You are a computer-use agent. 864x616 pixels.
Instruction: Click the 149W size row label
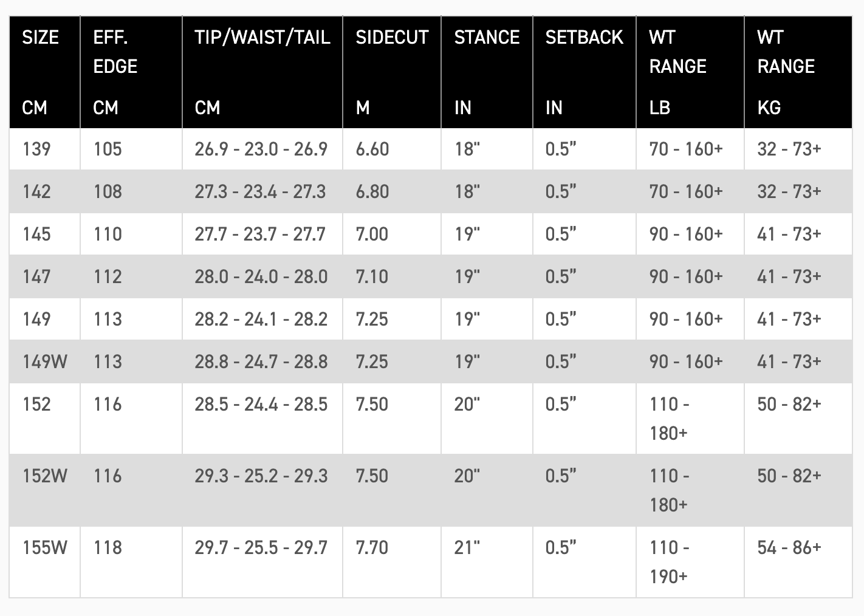point(44,361)
